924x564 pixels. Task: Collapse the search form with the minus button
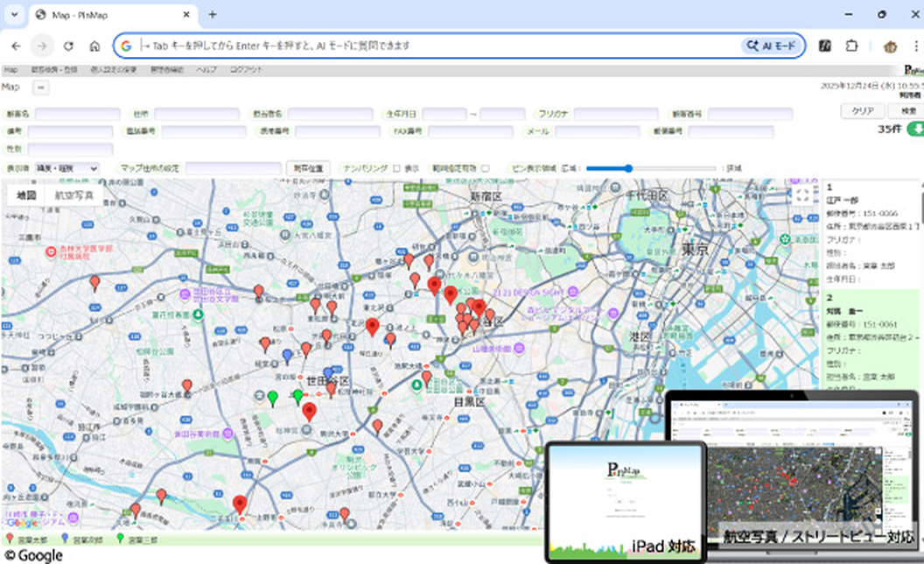tap(41, 88)
